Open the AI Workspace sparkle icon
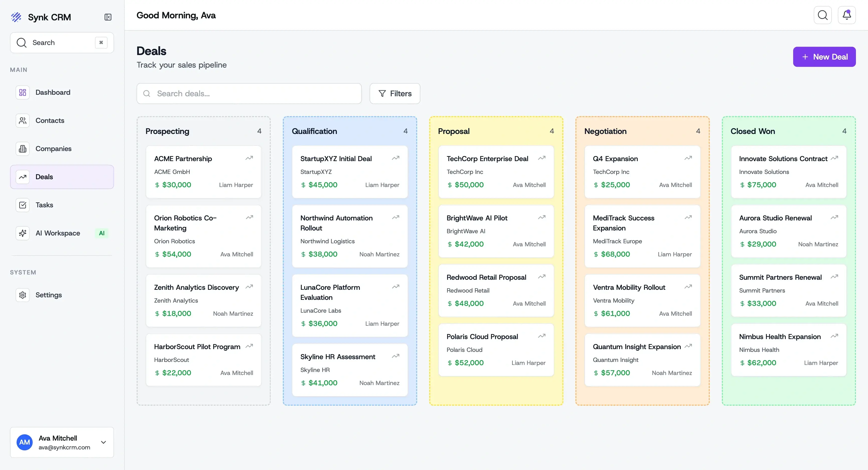The width and height of the screenshot is (868, 470). click(x=22, y=233)
